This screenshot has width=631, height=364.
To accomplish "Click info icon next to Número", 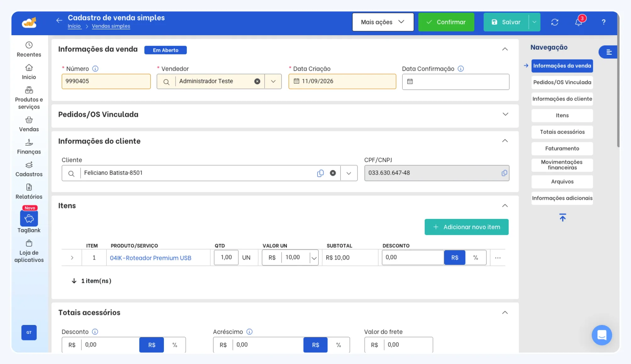I will 95,69.
